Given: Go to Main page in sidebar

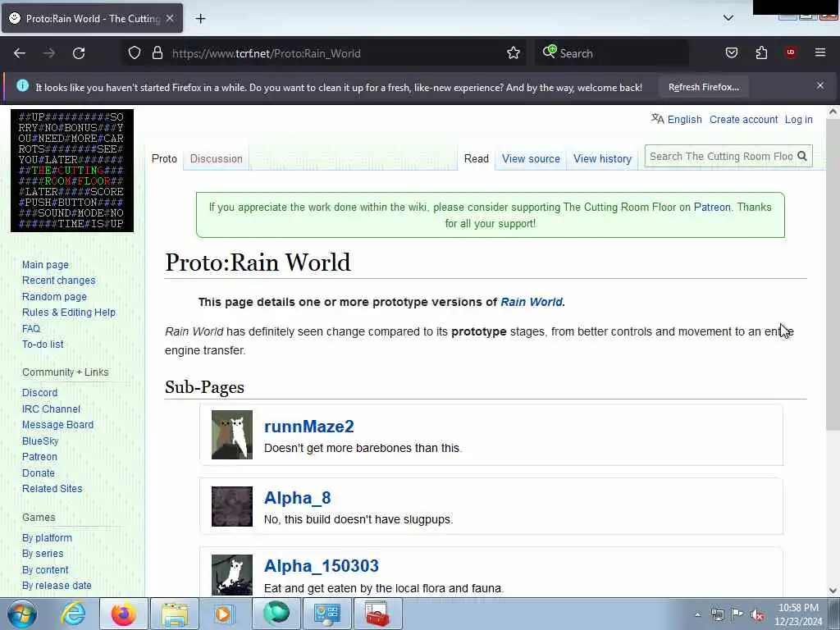Looking at the screenshot, I should point(46,265).
